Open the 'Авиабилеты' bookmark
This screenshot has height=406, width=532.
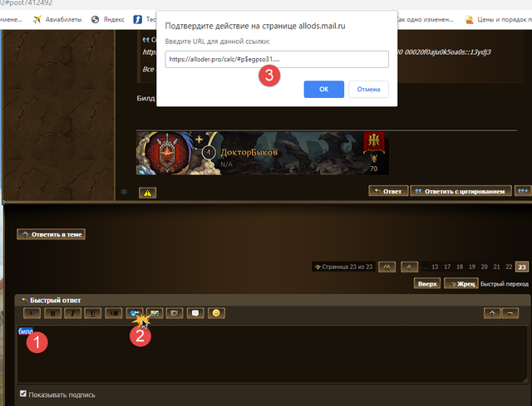65,18
